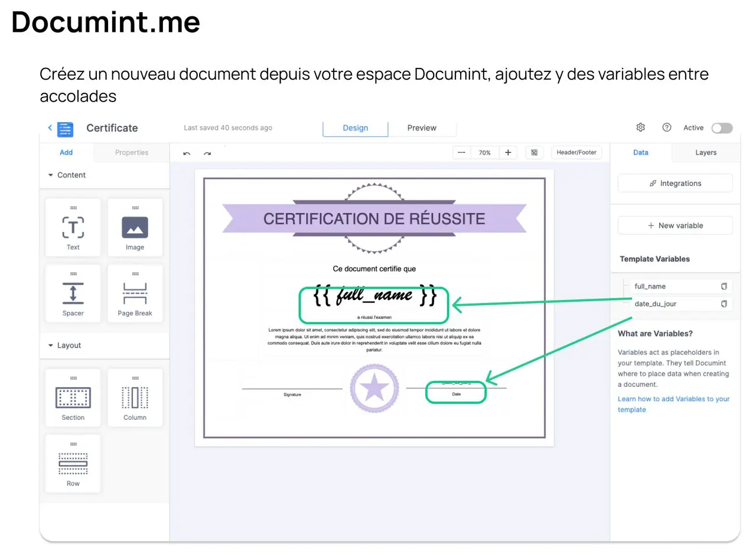Switch to the Layers tab

click(706, 152)
